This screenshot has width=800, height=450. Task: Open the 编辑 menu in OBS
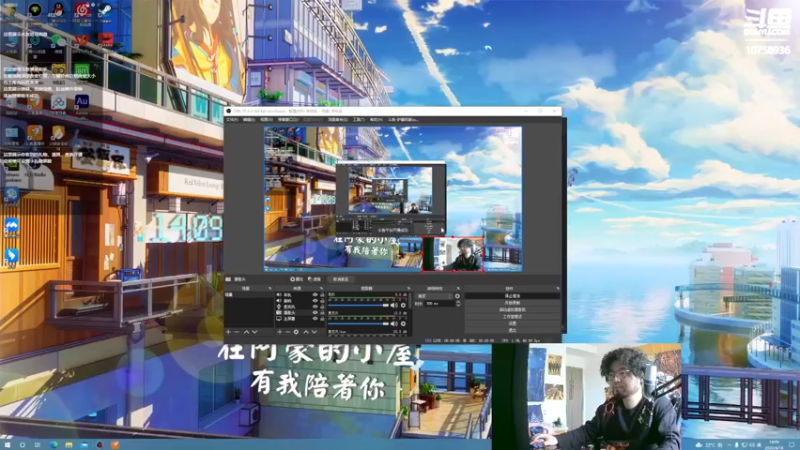coord(249,119)
